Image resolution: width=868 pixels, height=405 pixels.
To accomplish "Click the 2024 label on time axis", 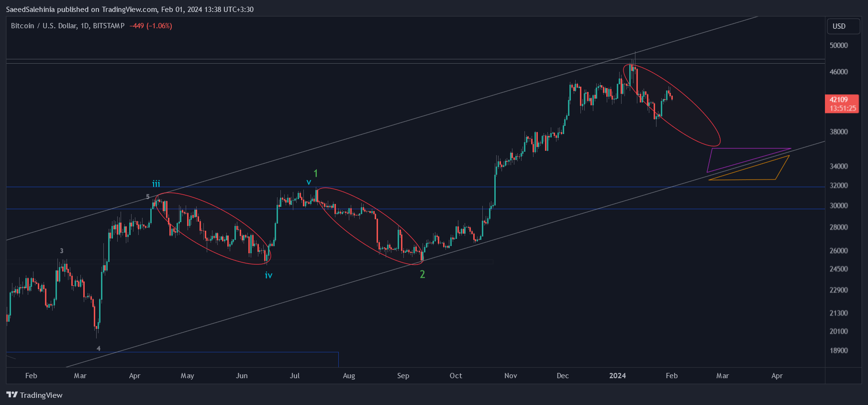I will click(617, 376).
